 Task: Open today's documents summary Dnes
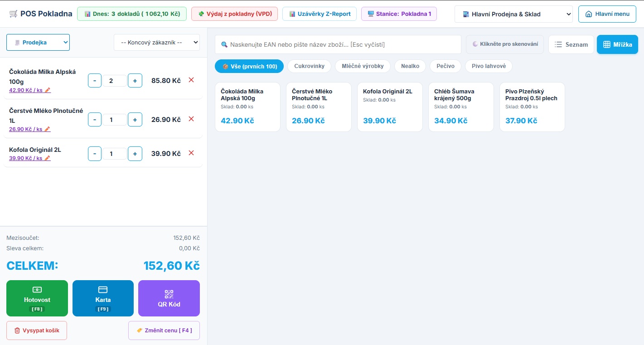132,14
